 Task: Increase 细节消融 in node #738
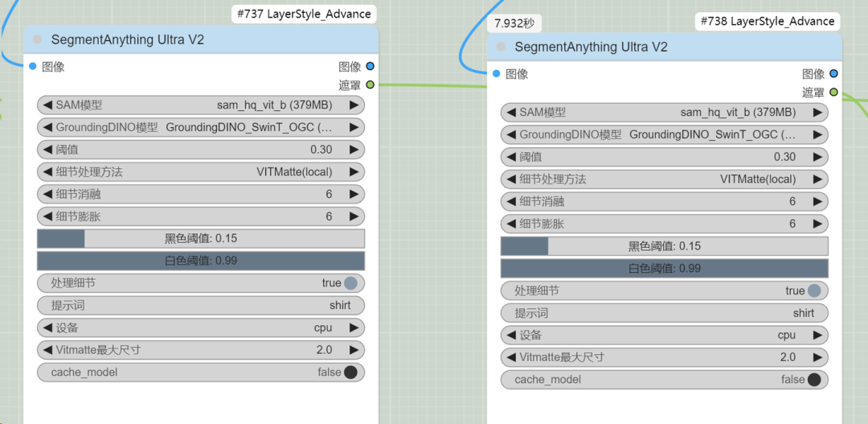(x=817, y=202)
